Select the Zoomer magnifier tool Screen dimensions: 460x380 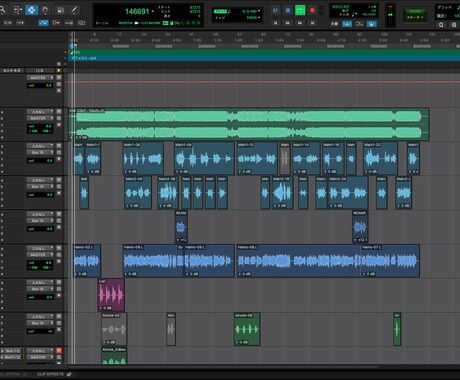(2, 10)
